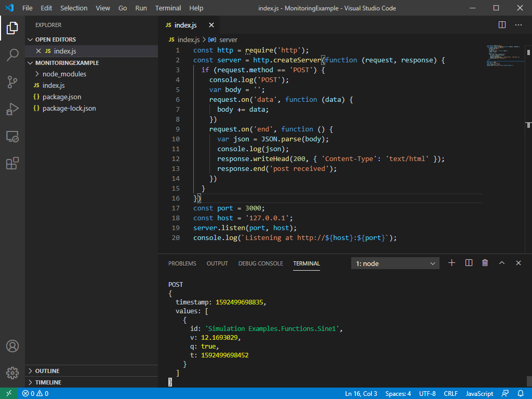Open the Extensions view
The image size is (532, 399).
[12, 164]
